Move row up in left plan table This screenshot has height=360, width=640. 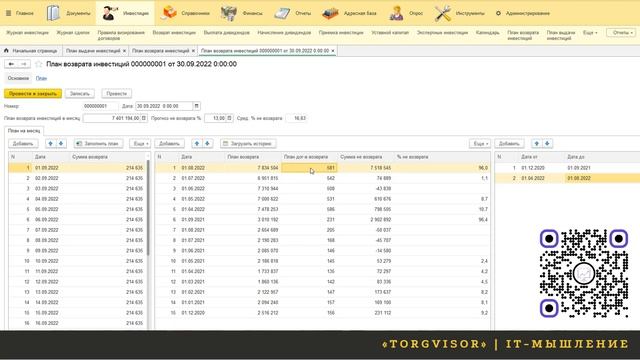tap(51, 144)
